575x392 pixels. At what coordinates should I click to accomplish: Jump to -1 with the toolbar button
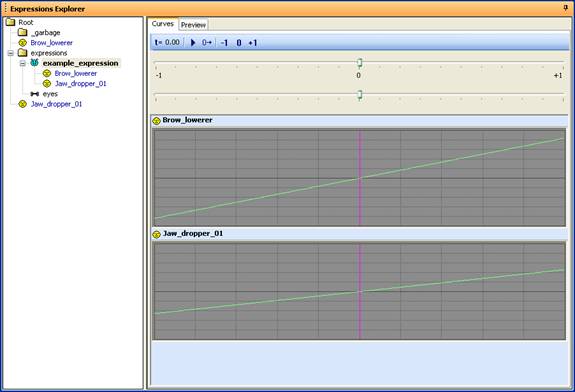pyautogui.click(x=224, y=43)
